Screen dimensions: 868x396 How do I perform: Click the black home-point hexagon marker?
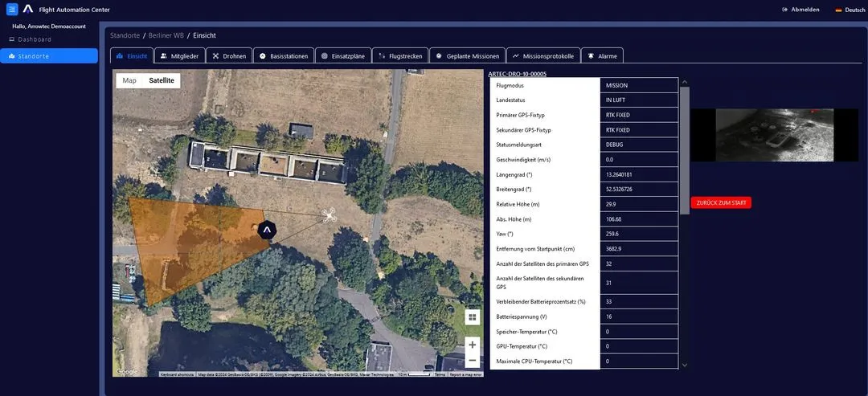click(267, 230)
